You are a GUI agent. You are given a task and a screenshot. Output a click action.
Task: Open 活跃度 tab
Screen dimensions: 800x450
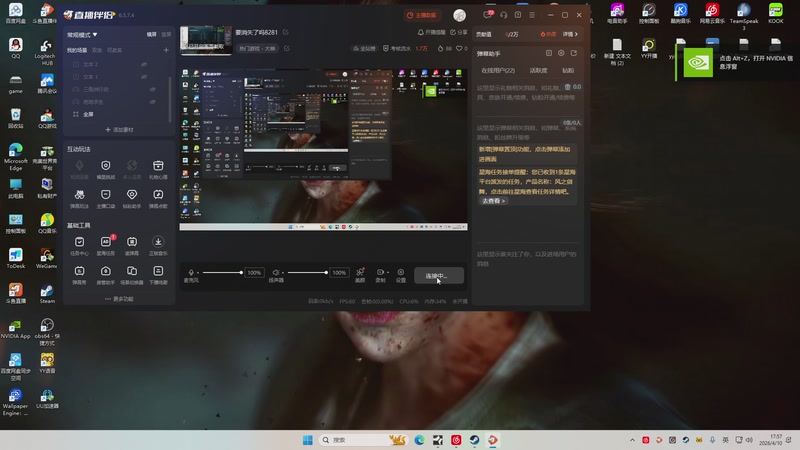(x=538, y=70)
